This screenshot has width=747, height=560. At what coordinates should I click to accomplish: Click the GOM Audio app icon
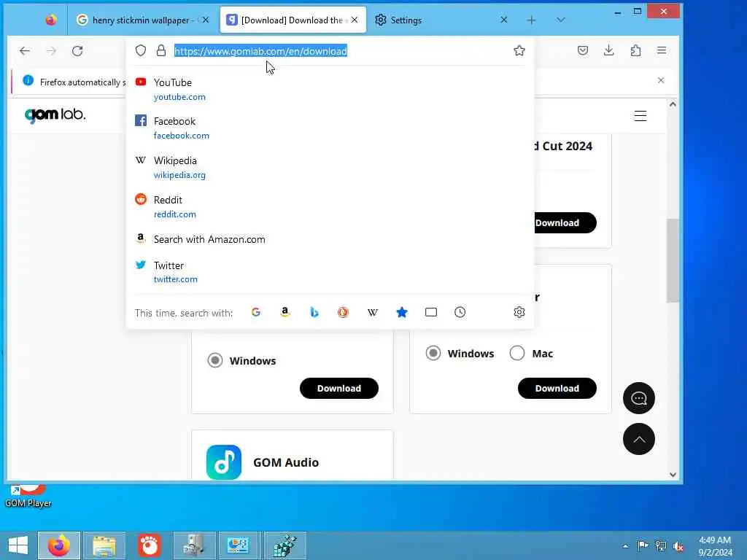(x=224, y=462)
